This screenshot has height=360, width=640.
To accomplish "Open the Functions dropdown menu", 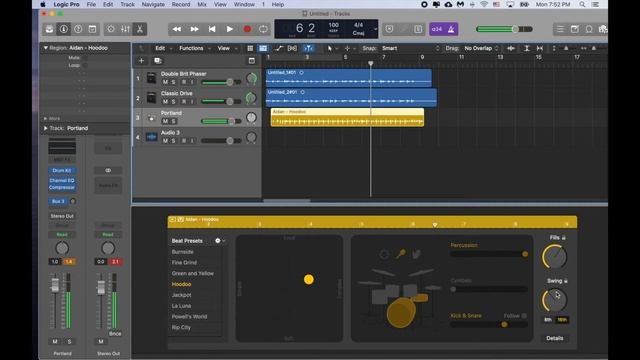I will click(195, 48).
